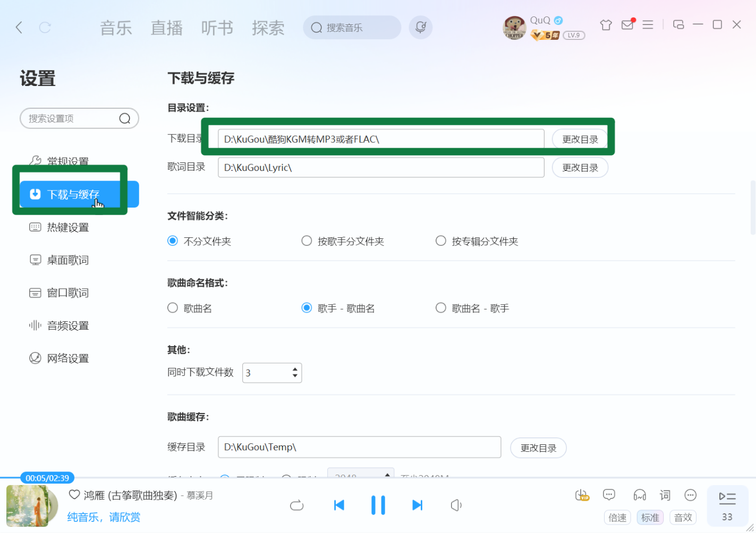This screenshot has width=756, height=533.
Task: Click the 歌词目录 path field D:\KuGou\Lyric\
Action: point(381,167)
